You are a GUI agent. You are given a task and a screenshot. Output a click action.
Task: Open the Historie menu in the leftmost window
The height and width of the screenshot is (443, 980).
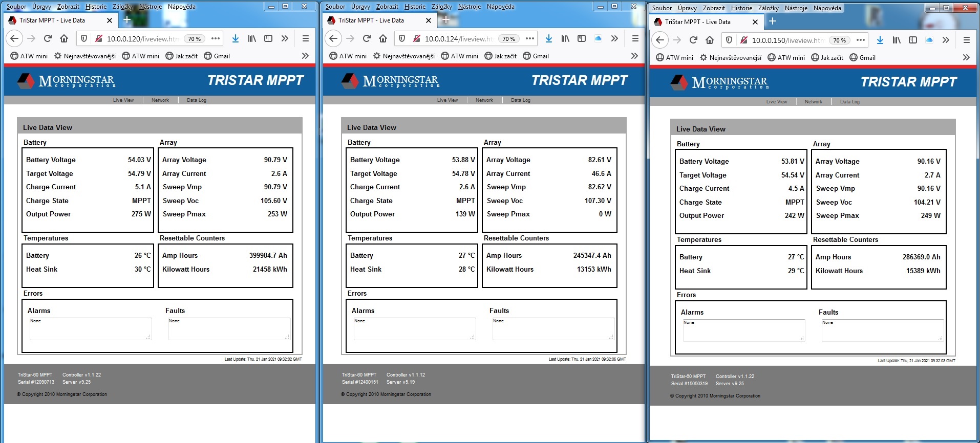pyautogui.click(x=96, y=7)
